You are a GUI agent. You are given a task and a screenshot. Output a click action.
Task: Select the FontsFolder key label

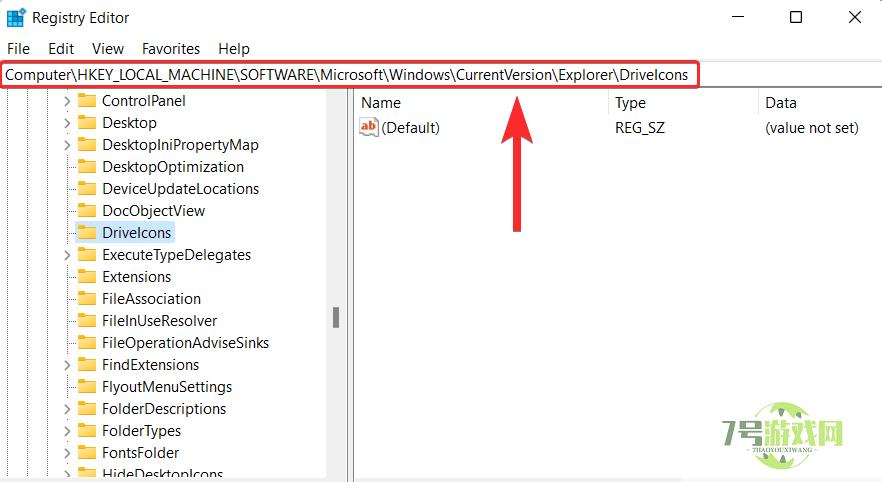pyautogui.click(x=140, y=453)
